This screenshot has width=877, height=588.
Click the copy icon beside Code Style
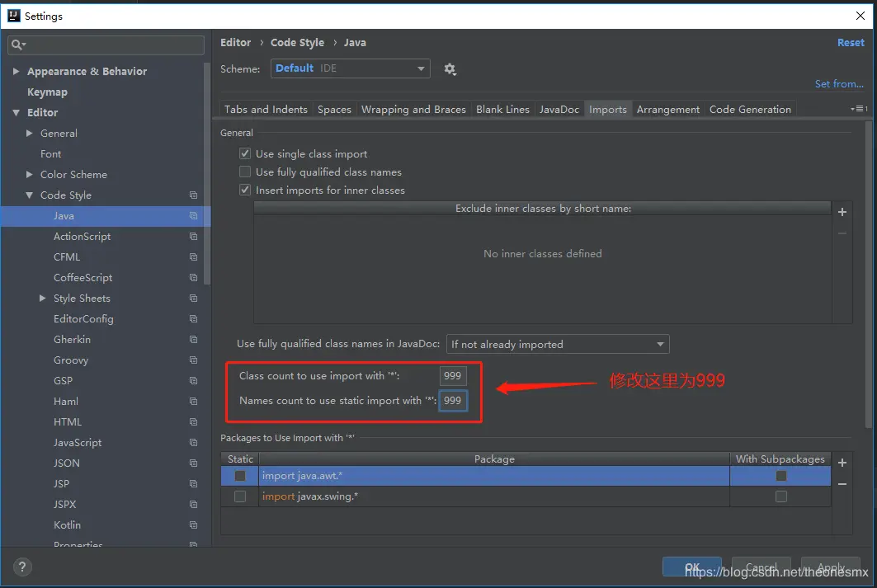pos(193,195)
